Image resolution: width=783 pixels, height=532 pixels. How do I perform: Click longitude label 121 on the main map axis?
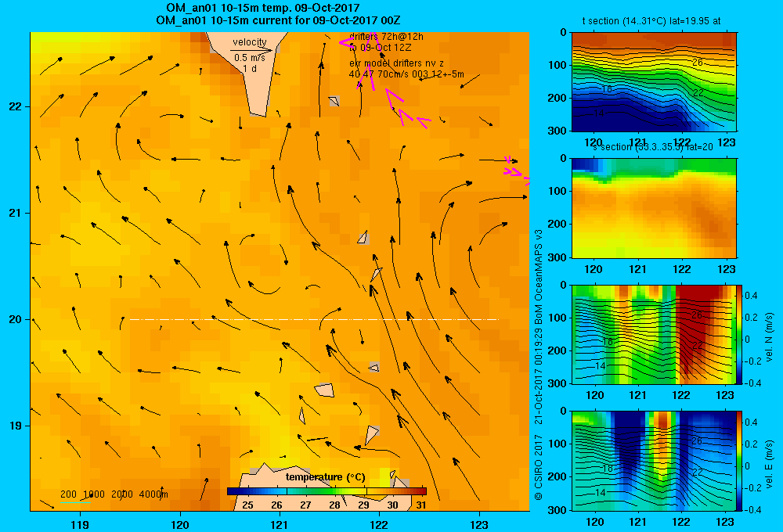click(x=280, y=524)
